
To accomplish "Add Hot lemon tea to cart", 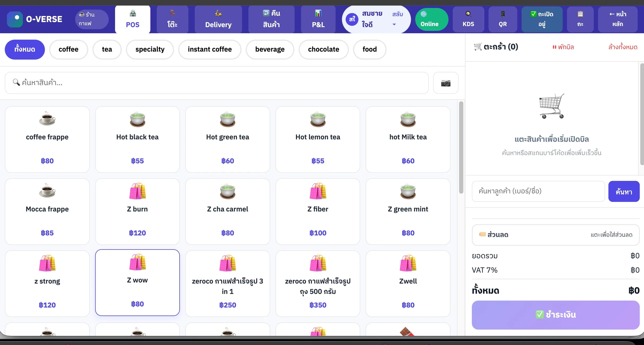I will 318,140.
